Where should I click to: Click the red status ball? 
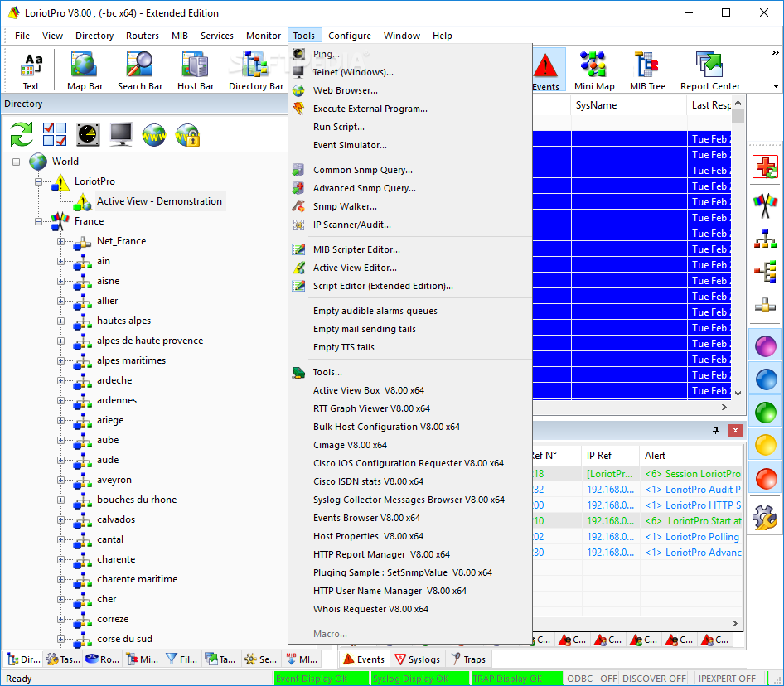tap(766, 479)
